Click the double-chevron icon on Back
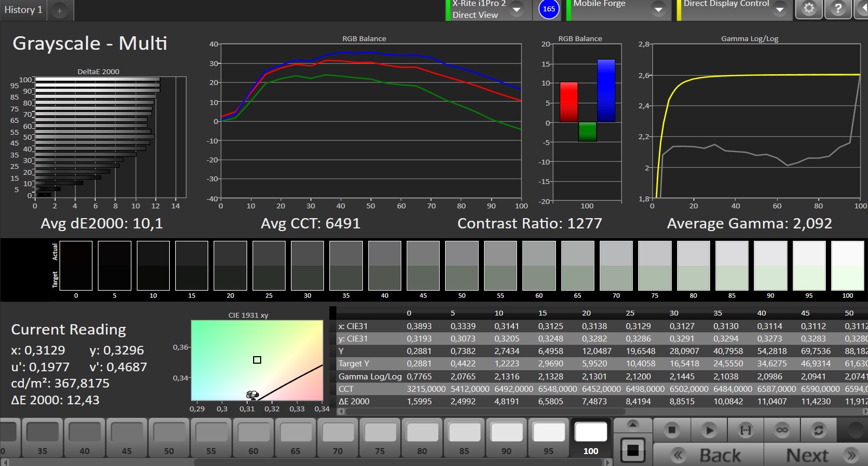The height and width of the screenshot is (466, 868). coord(678,455)
